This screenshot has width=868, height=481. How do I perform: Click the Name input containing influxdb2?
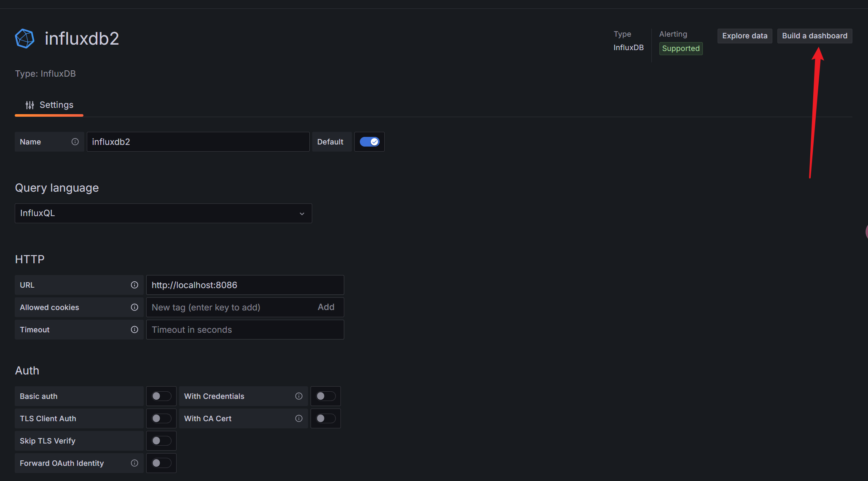click(x=198, y=142)
